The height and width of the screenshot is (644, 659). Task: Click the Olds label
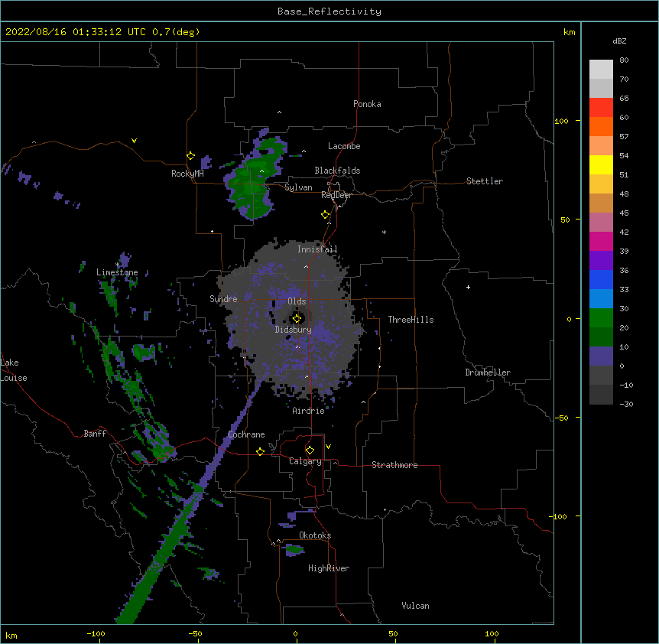[297, 301]
